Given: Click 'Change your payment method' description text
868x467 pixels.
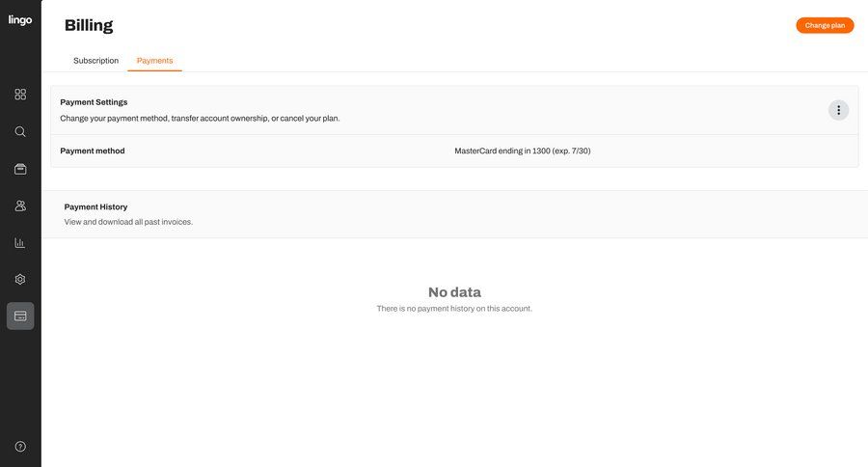Looking at the screenshot, I should [200, 118].
